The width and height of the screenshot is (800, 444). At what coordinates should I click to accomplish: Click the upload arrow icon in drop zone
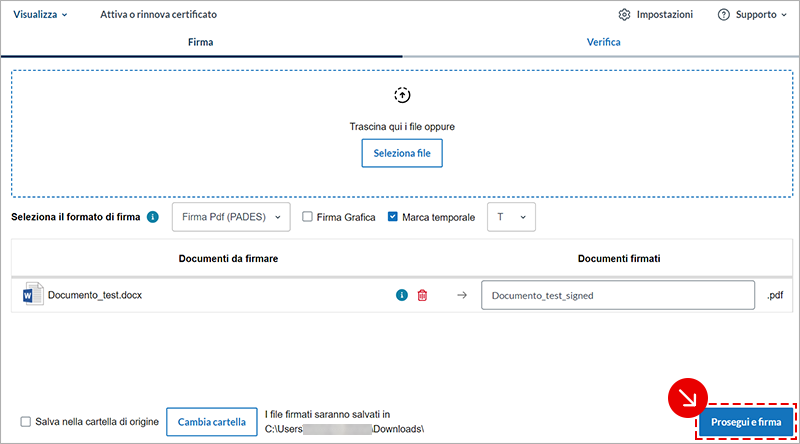(x=402, y=95)
